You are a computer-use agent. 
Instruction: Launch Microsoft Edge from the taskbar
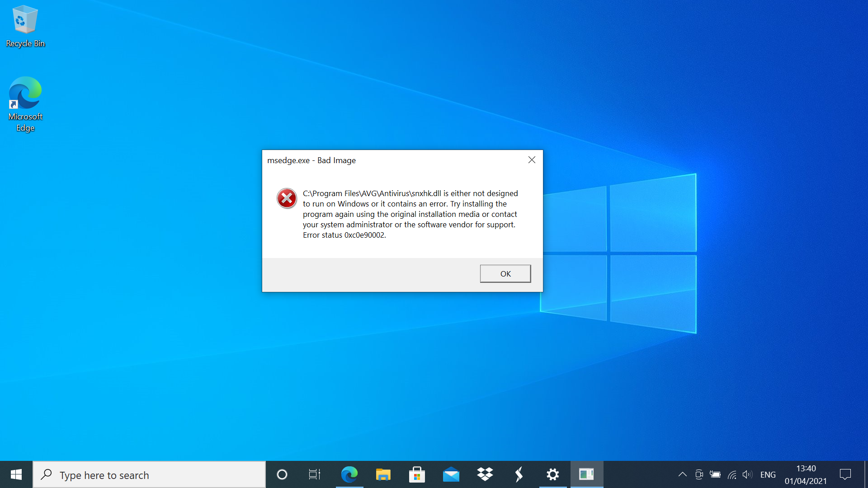point(349,474)
